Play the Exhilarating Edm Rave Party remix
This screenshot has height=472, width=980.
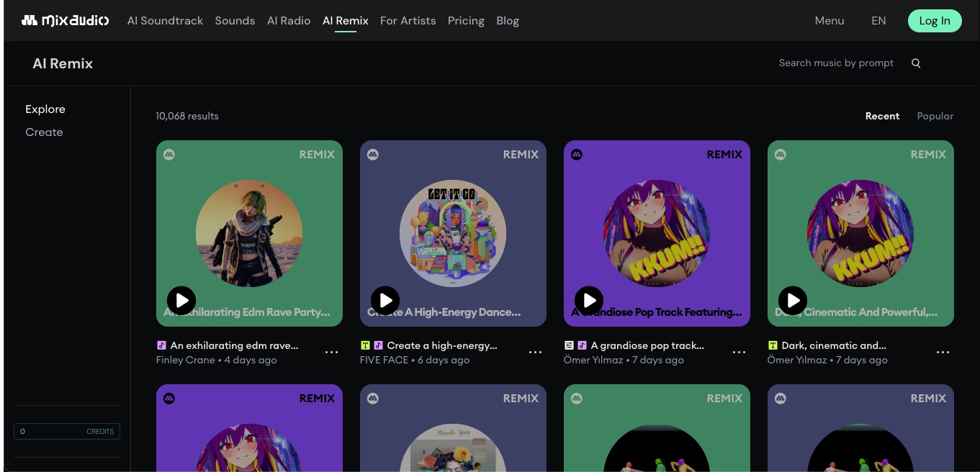181,300
